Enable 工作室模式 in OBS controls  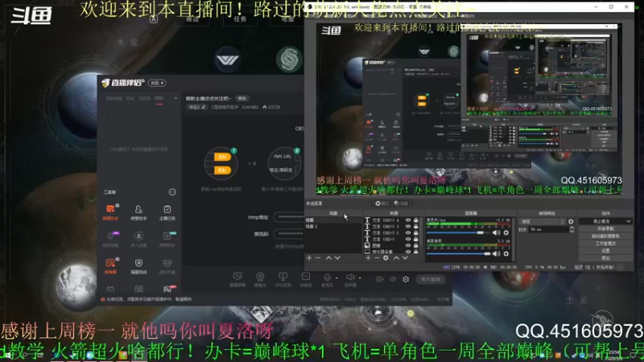coord(606,244)
